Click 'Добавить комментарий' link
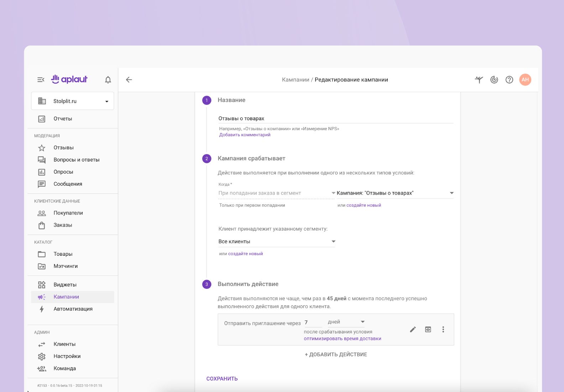The width and height of the screenshot is (564, 392). pos(245,135)
